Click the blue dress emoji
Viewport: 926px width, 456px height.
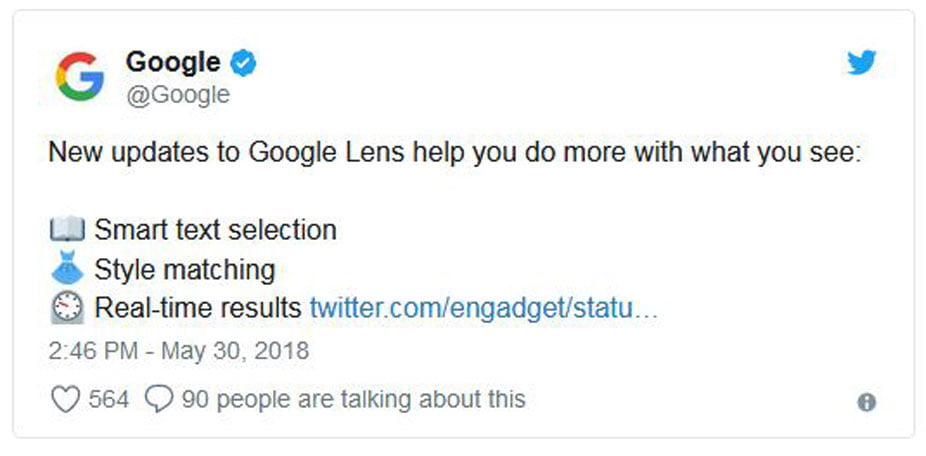(x=67, y=269)
